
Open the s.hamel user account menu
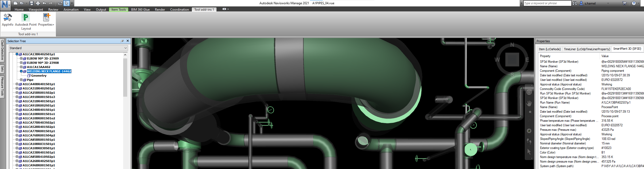[594, 3]
